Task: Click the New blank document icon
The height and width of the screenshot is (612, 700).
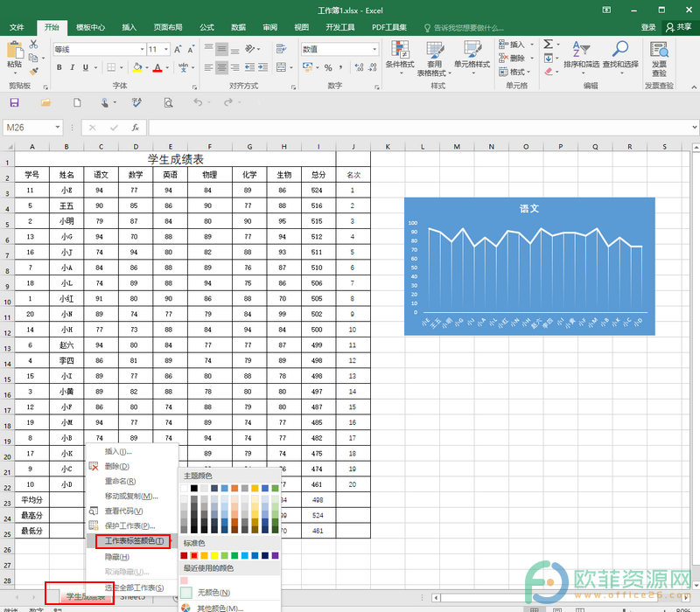Action: [77, 102]
